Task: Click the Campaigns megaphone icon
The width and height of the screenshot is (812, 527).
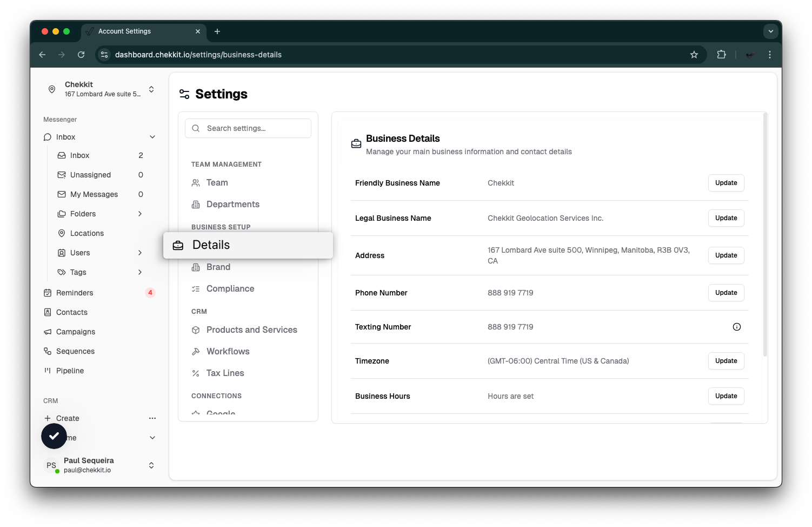Action: [x=48, y=332]
